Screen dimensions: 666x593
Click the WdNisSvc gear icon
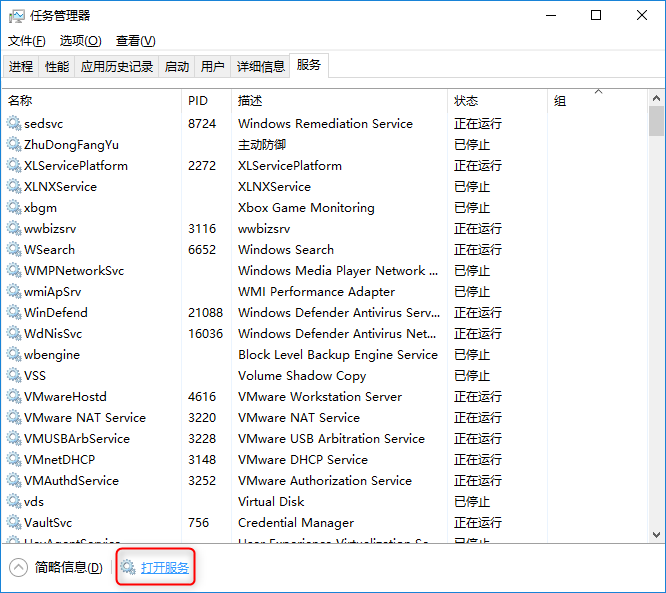[x=14, y=333]
